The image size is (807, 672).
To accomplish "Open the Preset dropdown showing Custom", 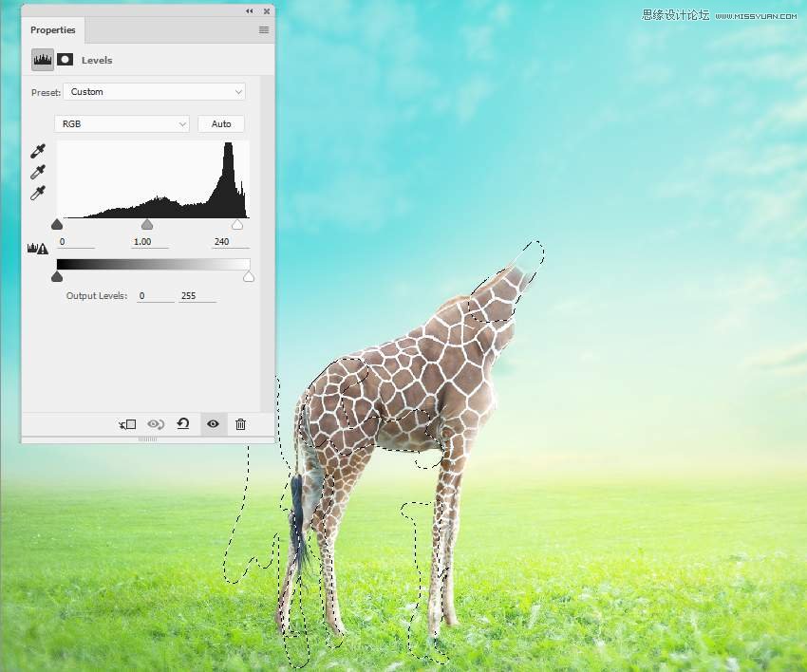I will coord(156,92).
